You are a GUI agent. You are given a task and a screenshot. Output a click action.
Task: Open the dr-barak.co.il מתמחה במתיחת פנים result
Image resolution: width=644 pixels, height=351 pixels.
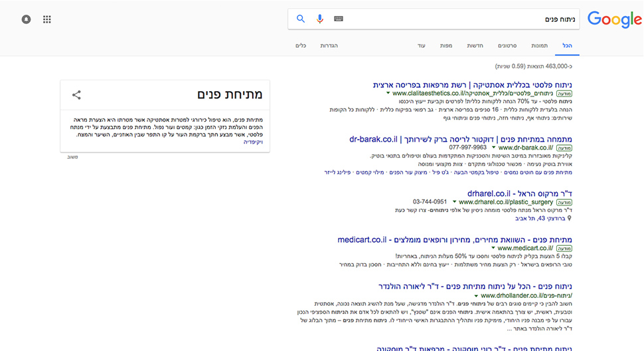460,140
